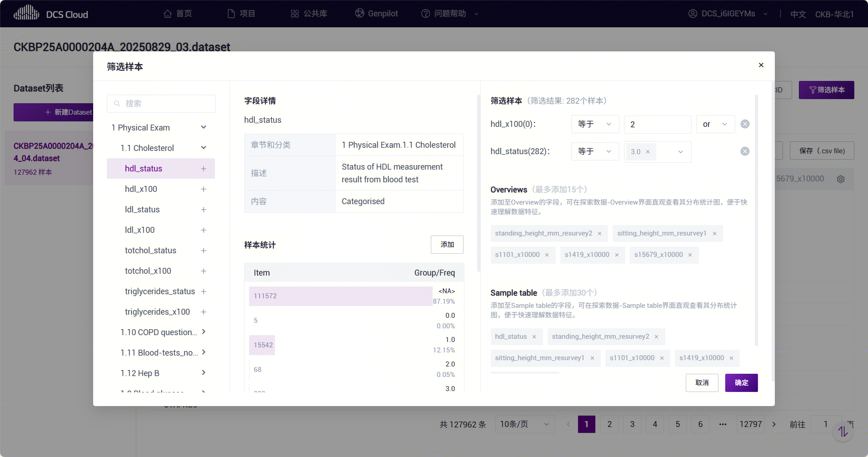Viewport: 868px width, 457px height.
Task: Expand the 1.12 Hep B category
Action: [204, 373]
